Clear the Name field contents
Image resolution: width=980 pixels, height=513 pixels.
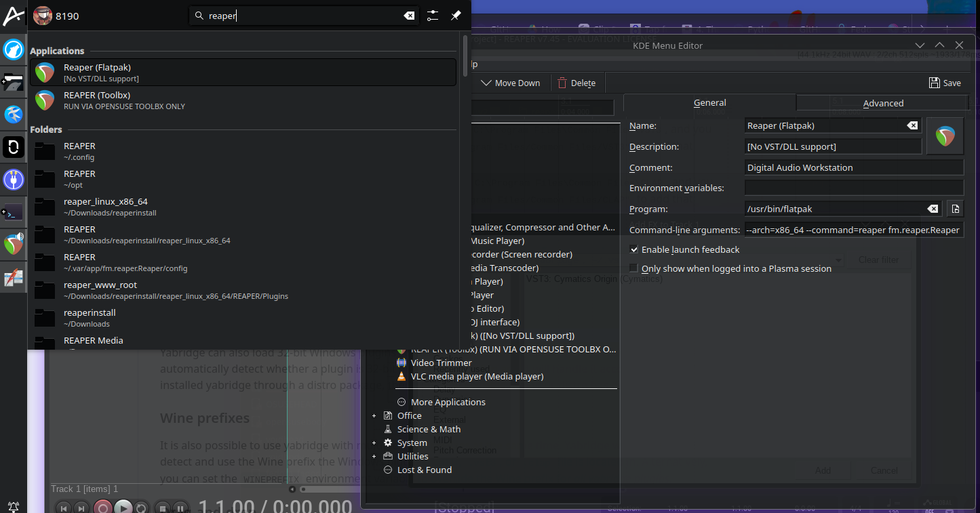(x=912, y=125)
